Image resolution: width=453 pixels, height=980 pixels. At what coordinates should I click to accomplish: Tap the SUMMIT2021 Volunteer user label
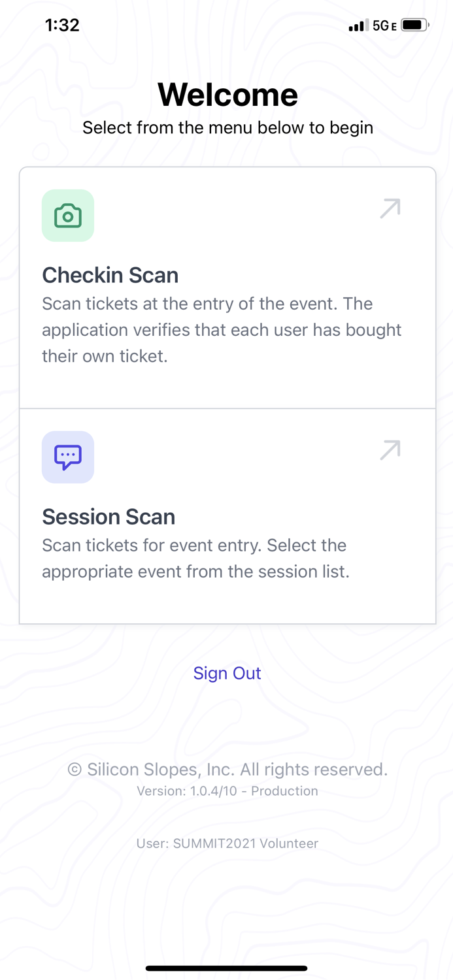227,843
